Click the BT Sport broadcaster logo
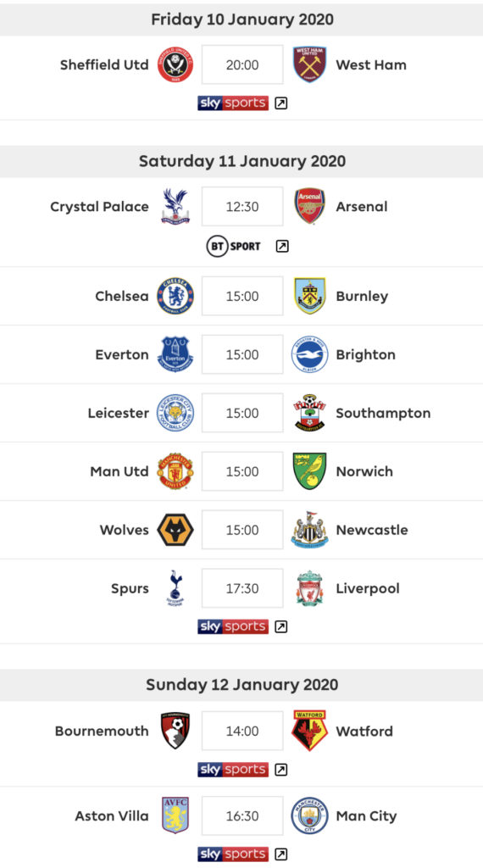Screen dimensions: 483x868 [233, 247]
